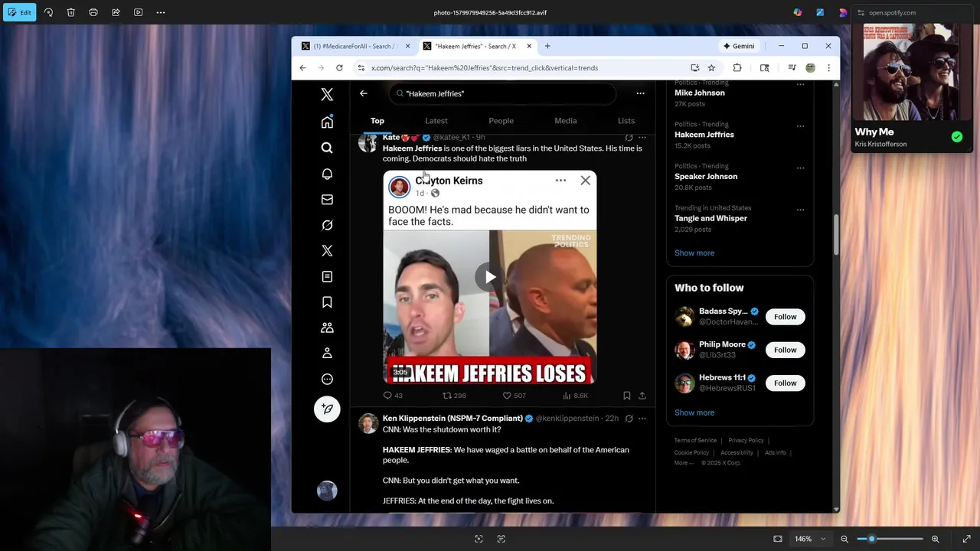Reply to Kate's post with 43 replies

(393, 396)
